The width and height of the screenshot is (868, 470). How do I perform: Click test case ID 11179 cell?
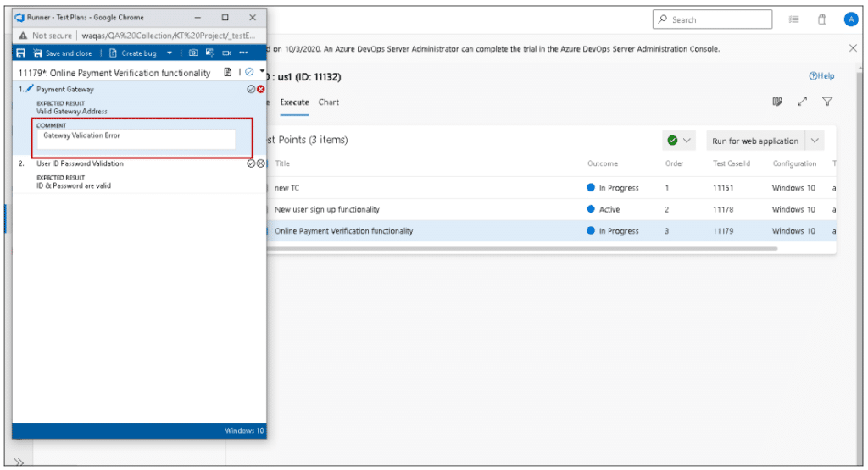tap(723, 231)
